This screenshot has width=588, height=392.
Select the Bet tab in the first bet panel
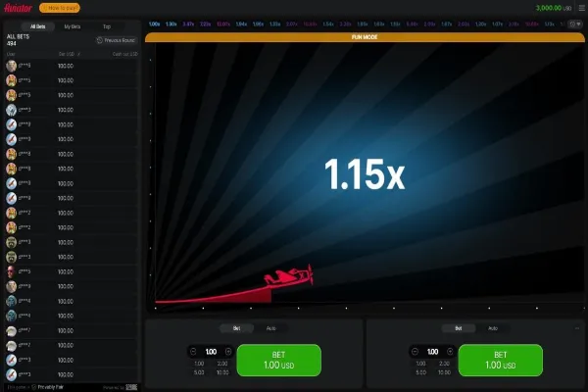236,328
